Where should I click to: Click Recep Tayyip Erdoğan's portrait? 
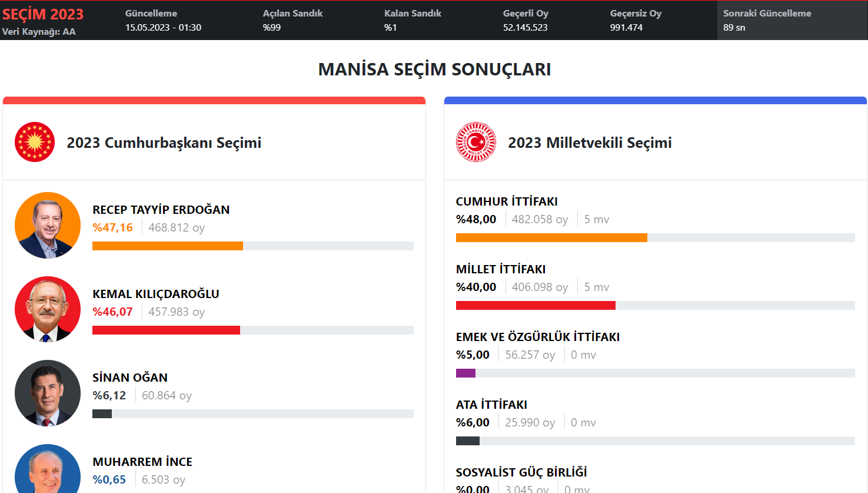tap(48, 226)
